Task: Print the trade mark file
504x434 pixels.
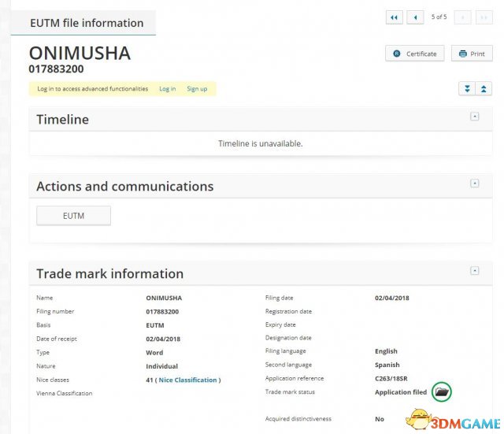Action: coord(471,54)
